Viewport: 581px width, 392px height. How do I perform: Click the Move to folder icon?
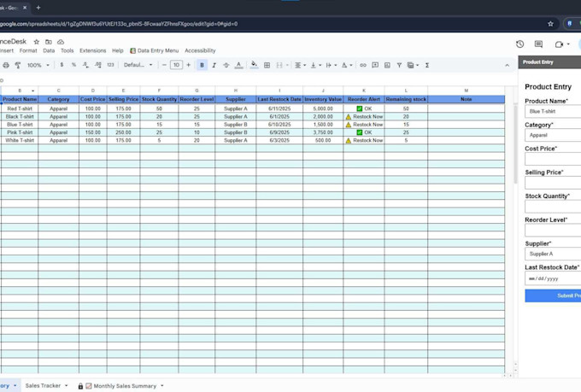pyautogui.click(x=49, y=42)
